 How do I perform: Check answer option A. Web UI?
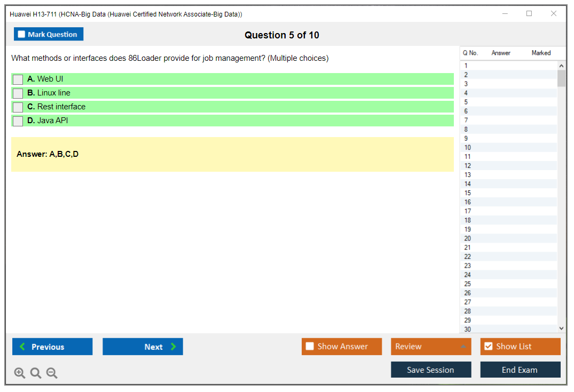click(18, 79)
